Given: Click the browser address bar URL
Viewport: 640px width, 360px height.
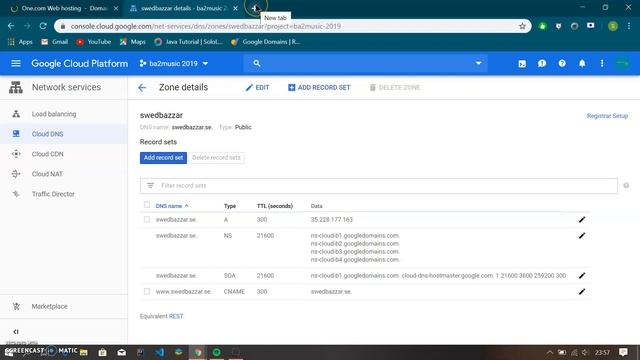Looking at the screenshot, I should point(206,26).
